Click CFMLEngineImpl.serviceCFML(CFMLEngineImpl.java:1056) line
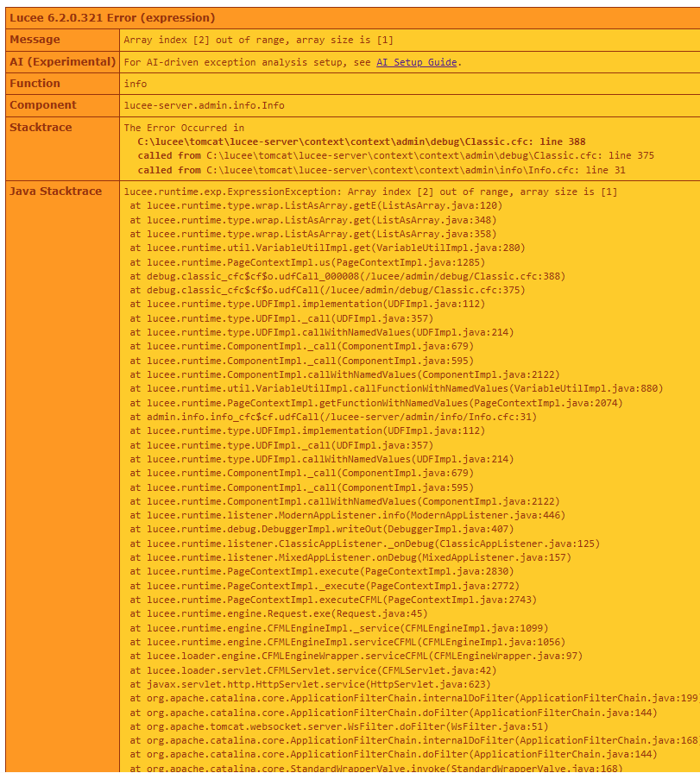 pos(348,642)
